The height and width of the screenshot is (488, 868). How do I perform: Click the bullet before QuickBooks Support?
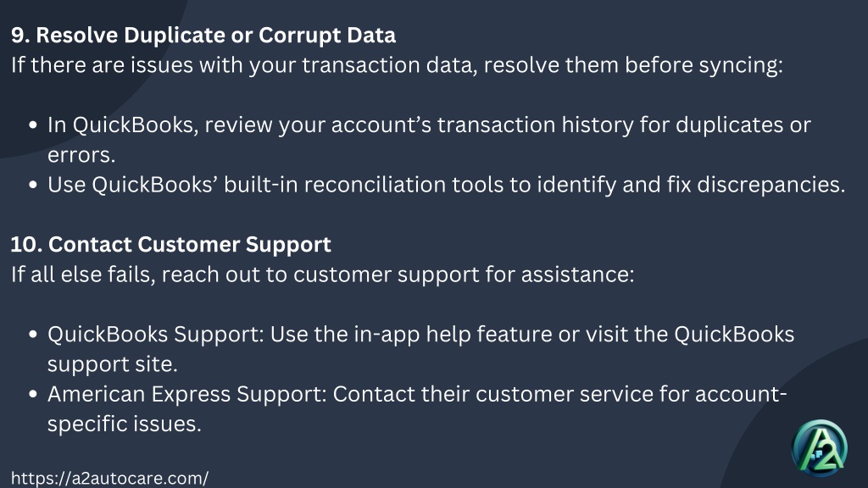point(33,335)
